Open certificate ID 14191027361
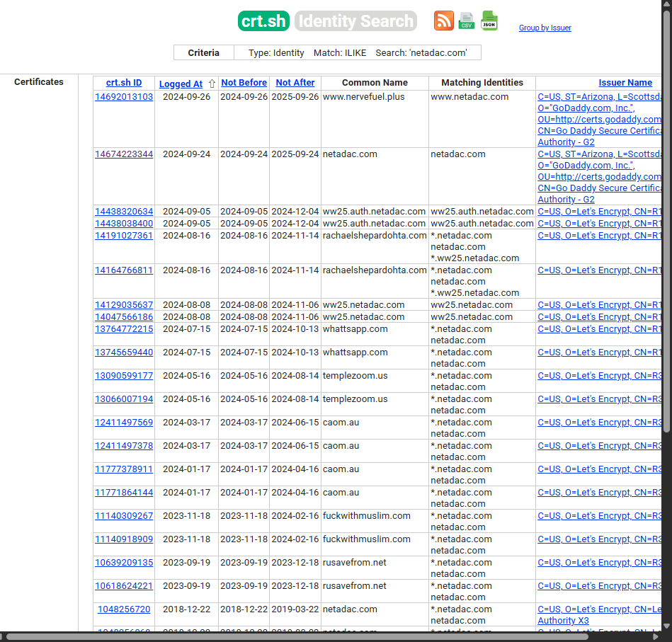This screenshot has height=642, width=672. pyautogui.click(x=124, y=236)
